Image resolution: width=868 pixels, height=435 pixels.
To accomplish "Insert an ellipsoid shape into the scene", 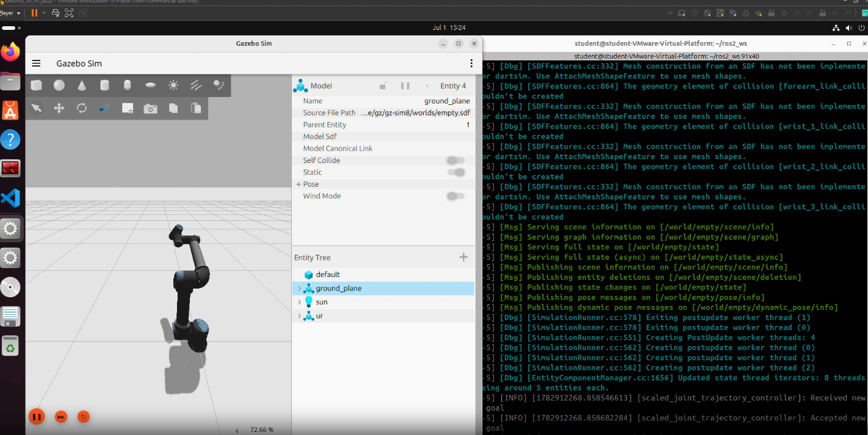I will [x=150, y=85].
